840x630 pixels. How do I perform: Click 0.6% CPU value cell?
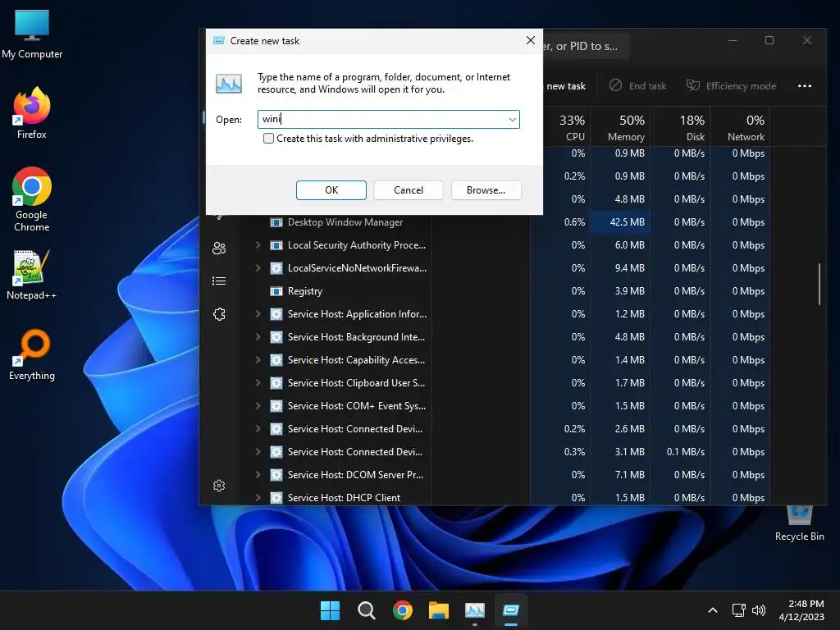coord(560,221)
